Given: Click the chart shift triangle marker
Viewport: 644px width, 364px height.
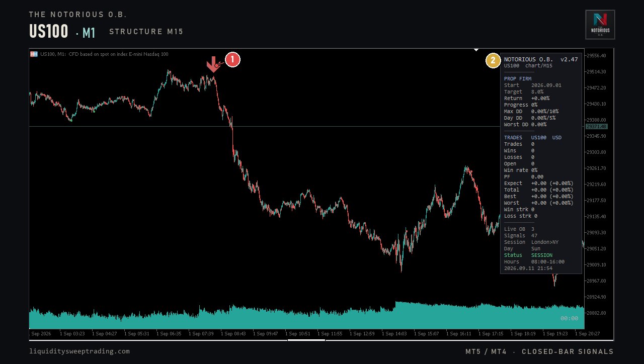Looking at the screenshot, I should click(476, 50).
